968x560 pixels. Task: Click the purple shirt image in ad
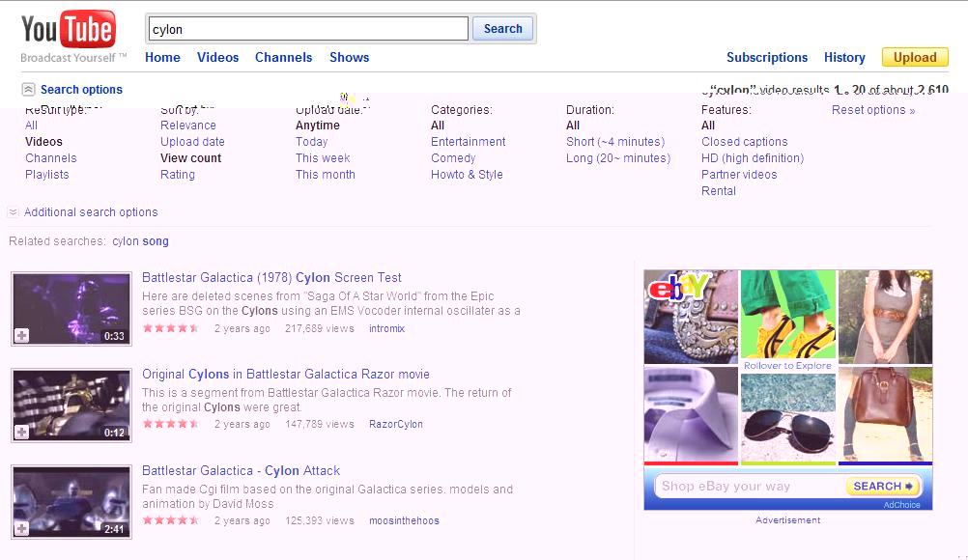coord(691,413)
